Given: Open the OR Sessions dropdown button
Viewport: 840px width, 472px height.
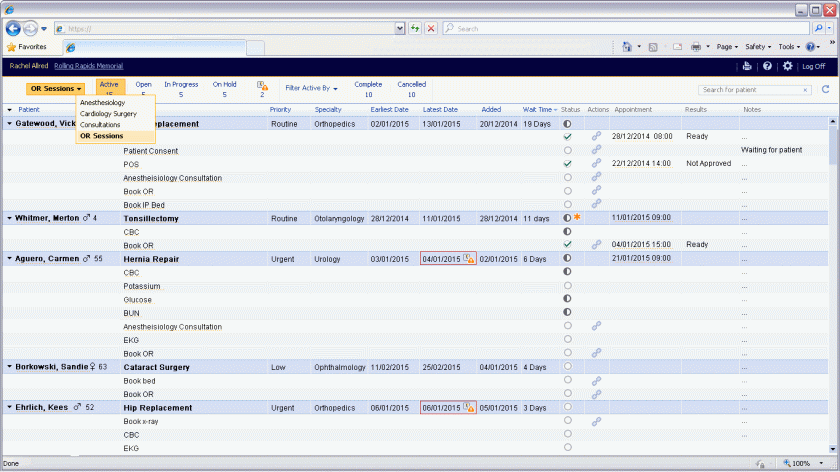Looking at the screenshot, I should tap(56, 88).
